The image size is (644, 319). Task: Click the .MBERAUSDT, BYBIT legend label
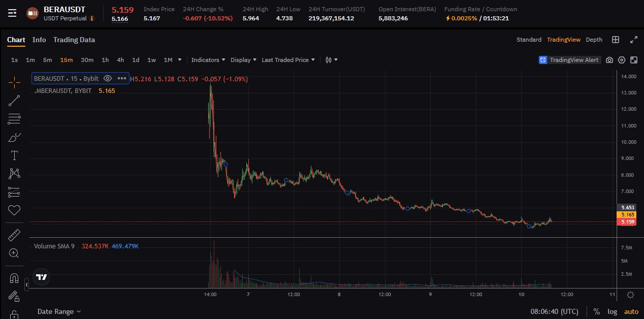click(x=62, y=90)
